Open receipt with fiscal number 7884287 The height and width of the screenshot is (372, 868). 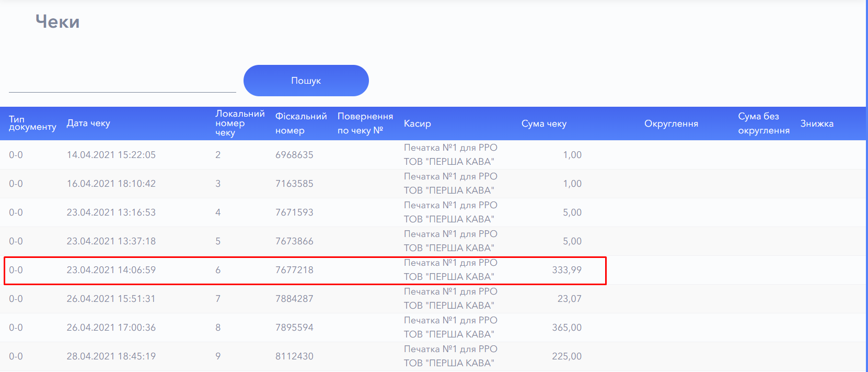pyautogui.click(x=294, y=299)
